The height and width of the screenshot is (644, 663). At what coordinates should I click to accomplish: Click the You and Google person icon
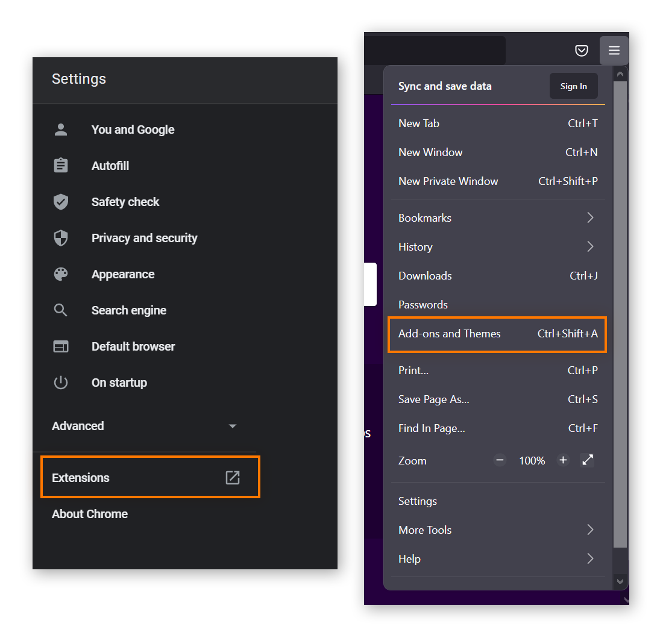[61, 130]
